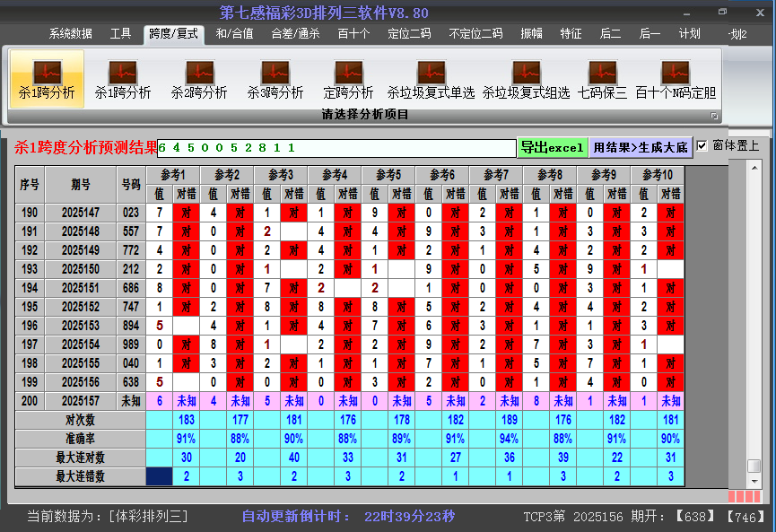Click the 准确率 row label
Image resolution: width=776 pixels, height=532 pixels.
80,439
